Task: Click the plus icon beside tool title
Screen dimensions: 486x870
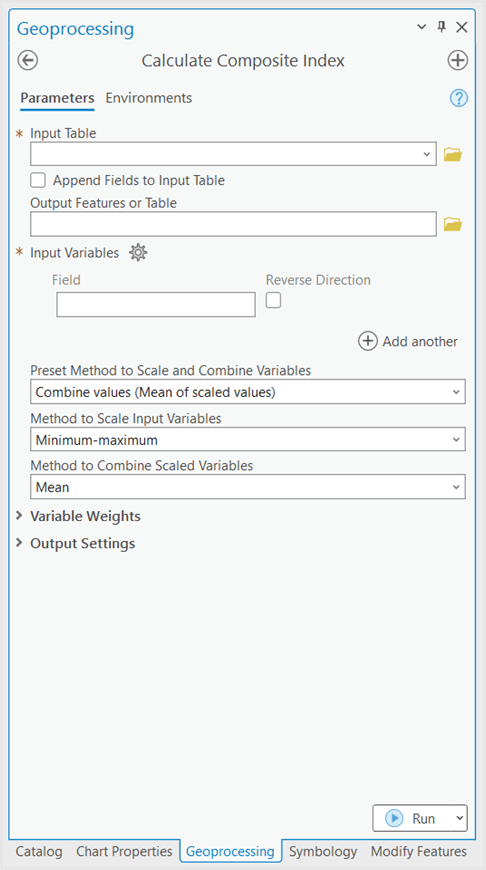Action: click(458, 60)
